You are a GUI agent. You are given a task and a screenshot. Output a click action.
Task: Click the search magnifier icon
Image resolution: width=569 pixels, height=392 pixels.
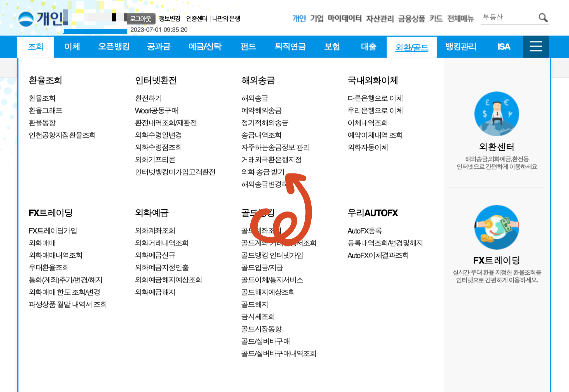click(x=543, y=18)
